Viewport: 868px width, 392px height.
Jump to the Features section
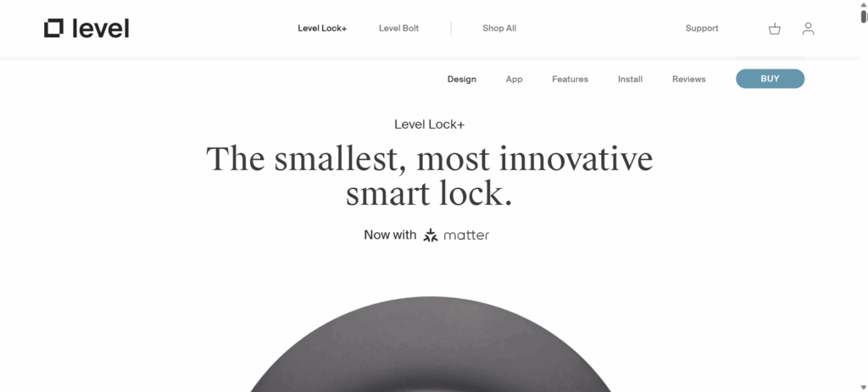coord(570,79)
